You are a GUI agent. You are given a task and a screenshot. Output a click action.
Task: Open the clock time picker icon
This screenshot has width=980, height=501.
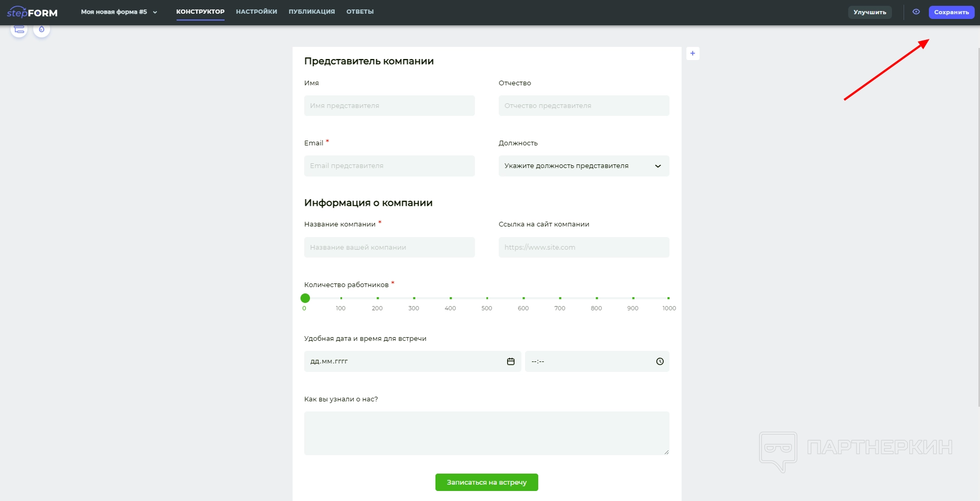[659, 361]
